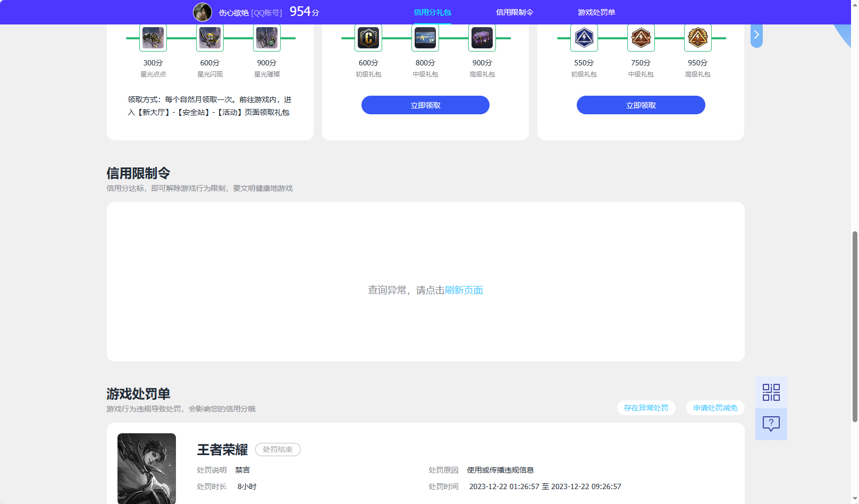Click the 600分 初级礼包 gift icon
The height and width of the screenshot is (504, 859).
click(368, 37)
